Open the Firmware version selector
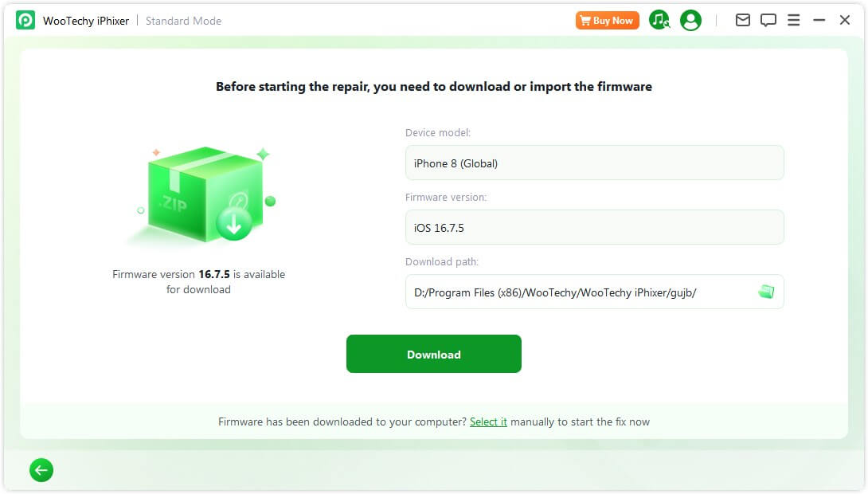 [x=594, y=227]
